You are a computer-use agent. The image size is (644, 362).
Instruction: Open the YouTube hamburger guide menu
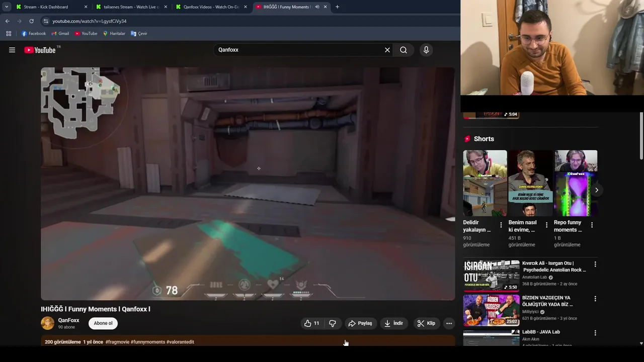[x=12, y=50]
